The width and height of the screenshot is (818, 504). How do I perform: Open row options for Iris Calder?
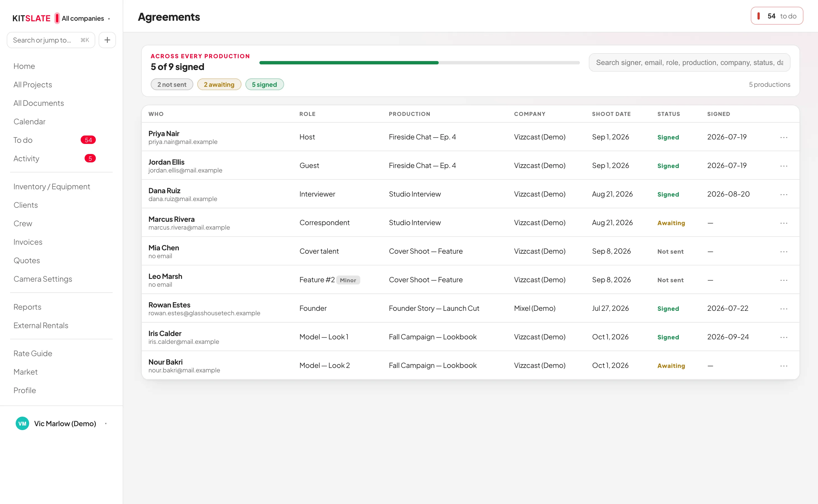[784, 337]
